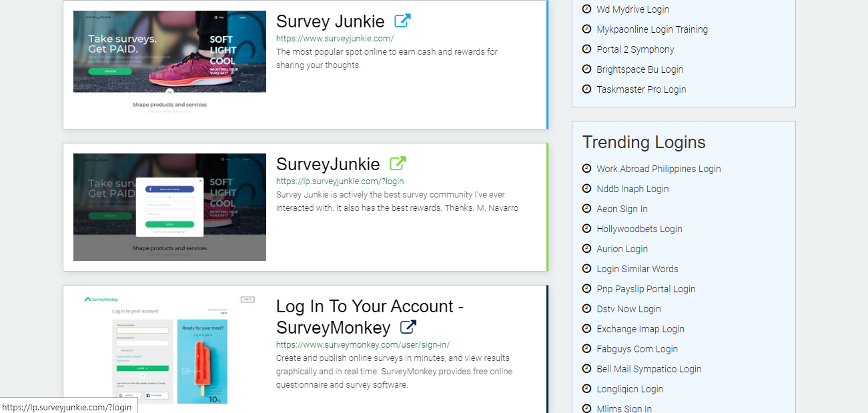Screen dimensions: 868x413
Task: Open Dstv Now Login link
Action: pyautogui.click(x=628, y=309)
